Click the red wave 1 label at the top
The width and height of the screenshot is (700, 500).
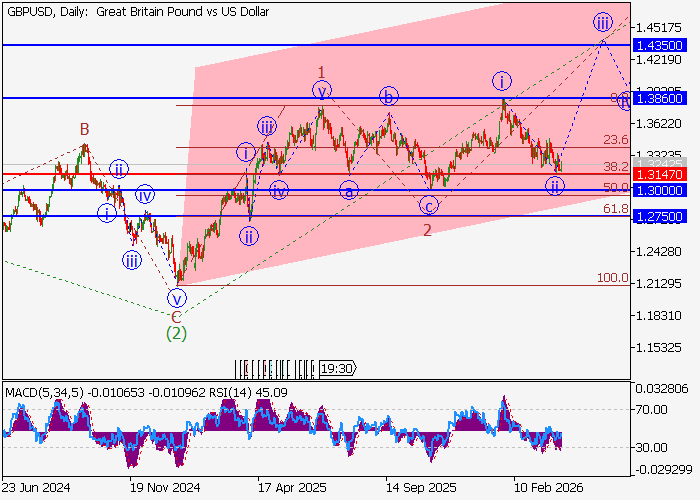click(321, 71)
